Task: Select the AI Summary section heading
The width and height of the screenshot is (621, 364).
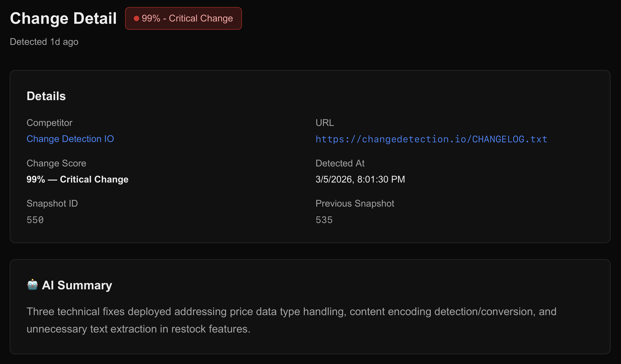Action: pos(77,285)
